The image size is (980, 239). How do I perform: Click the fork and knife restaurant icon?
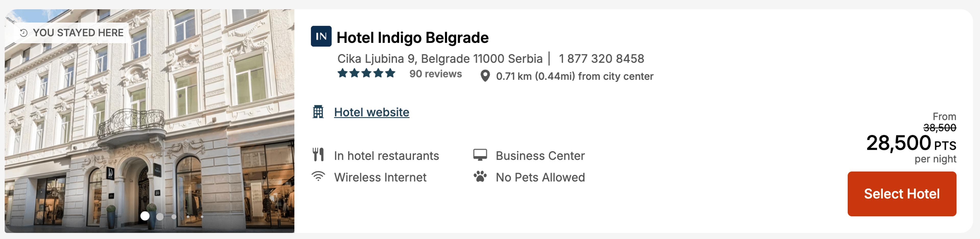318,155
